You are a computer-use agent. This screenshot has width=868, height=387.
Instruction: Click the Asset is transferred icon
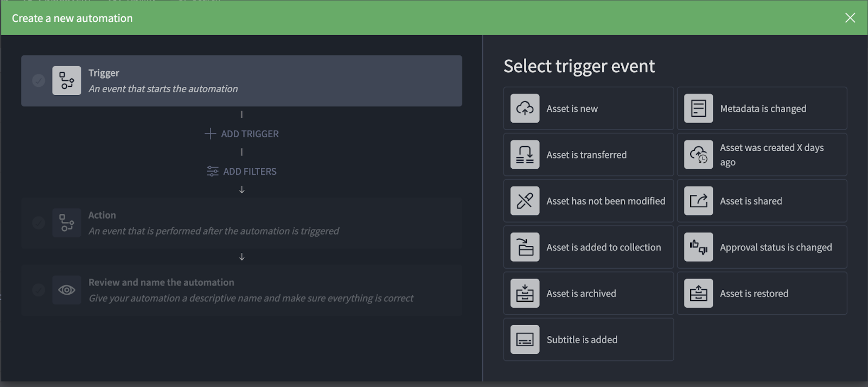(525, 155)
